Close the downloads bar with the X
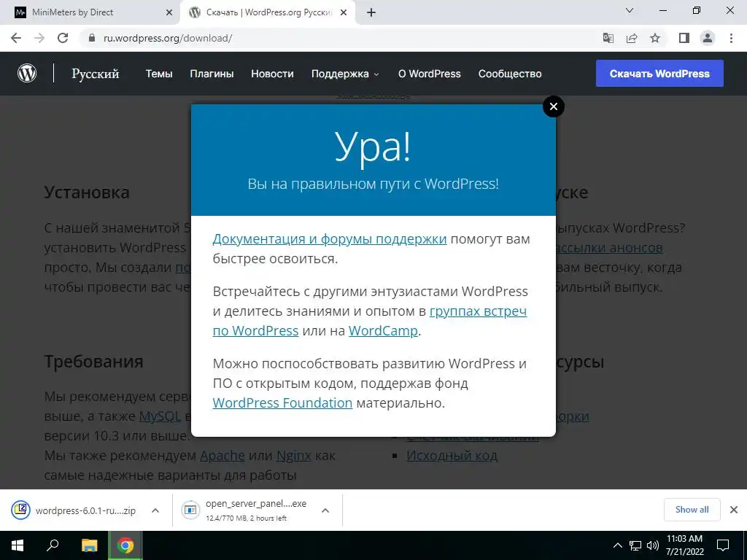The image size is (747, 560). click(x=734, y=510)
